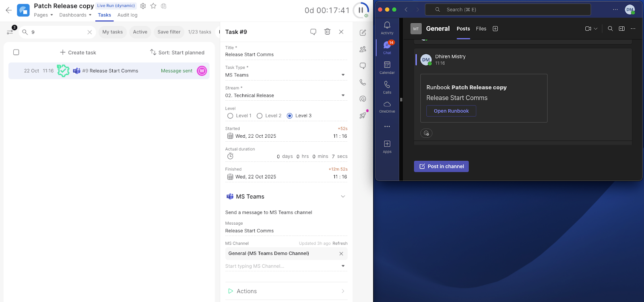This screenshot has height=302, width=644.
Task: Open the filter options icon with badge 3
Action: point(10,31)
